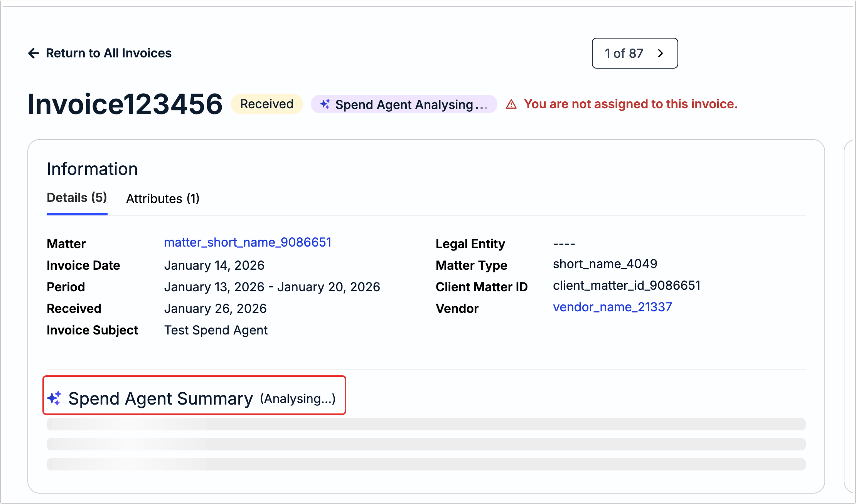Click sparkle icon in Spend Agent Analysing badge
Image resolution: width=856 pixels, height=504 pixels.
pyautogui.click(x=325, y=104)
